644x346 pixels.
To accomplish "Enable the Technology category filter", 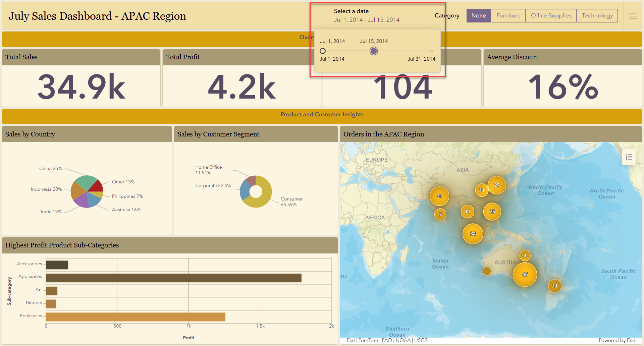I will pos(597,15).
